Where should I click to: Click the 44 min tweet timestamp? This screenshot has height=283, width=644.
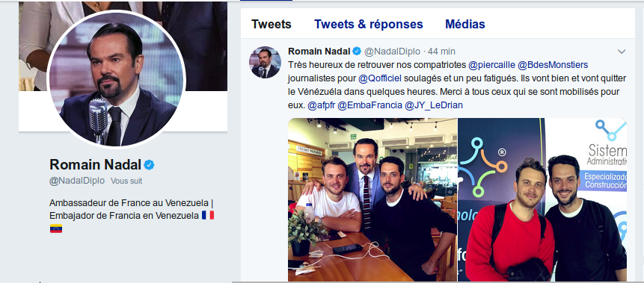441,52
